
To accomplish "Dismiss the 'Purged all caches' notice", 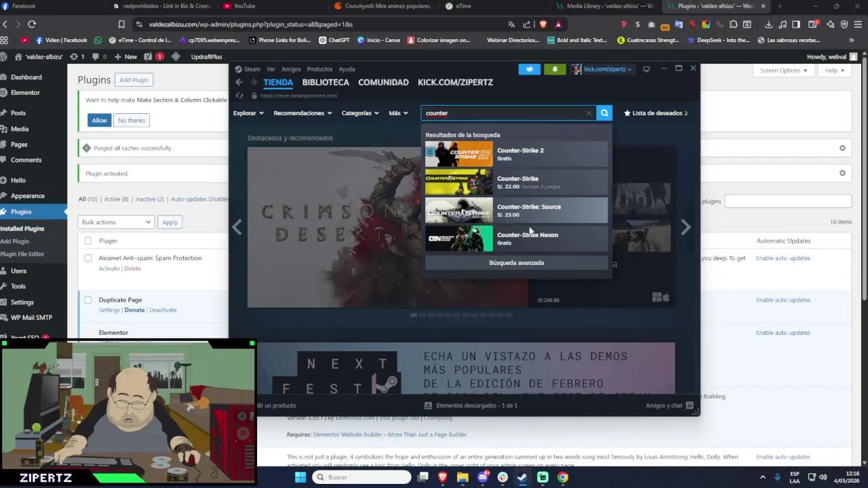I will [842, 148].
